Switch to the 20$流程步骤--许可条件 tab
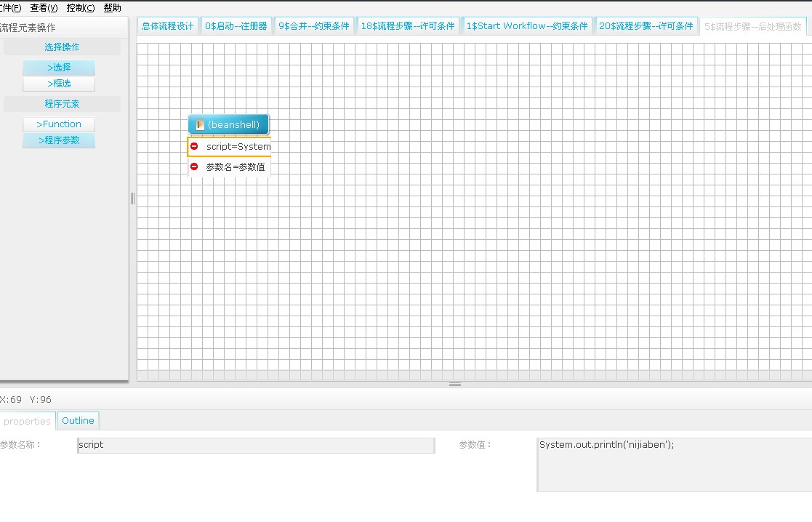The width and height of the screenshot is (812, 522). (x=646, y=26)
